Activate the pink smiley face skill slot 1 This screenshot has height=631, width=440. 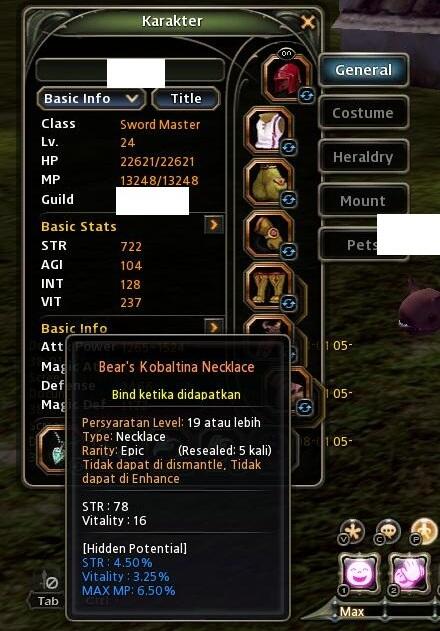point(359,573)
